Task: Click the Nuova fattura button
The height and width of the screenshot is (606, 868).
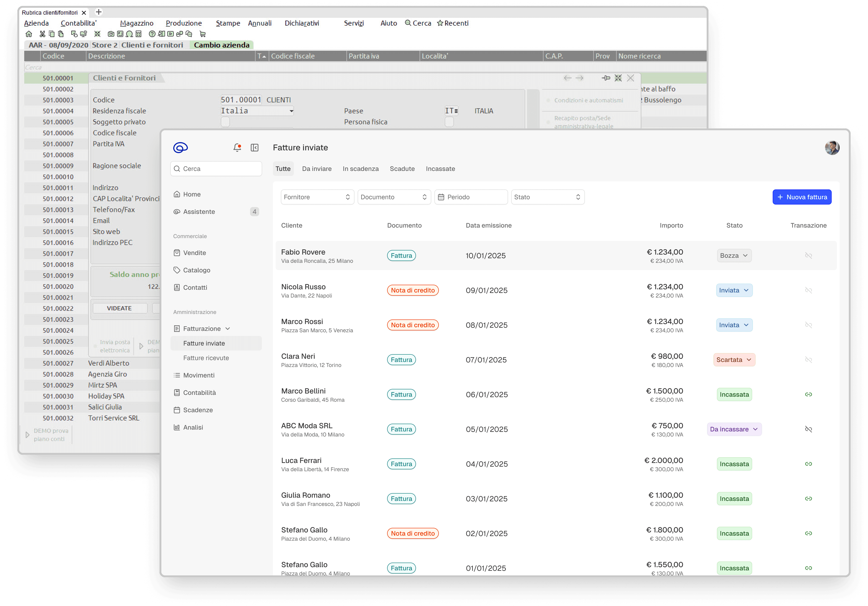Action: [x=802, y=197]
